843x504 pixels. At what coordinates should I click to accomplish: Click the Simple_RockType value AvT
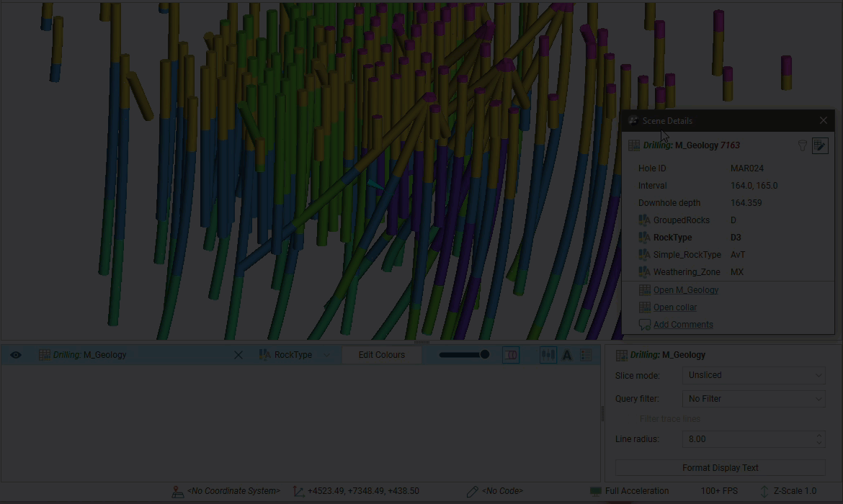click(738, 255)
